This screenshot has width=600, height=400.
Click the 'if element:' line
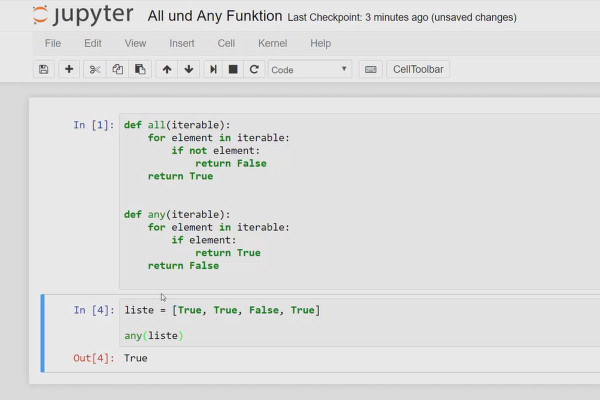click(x=204, y=240)
